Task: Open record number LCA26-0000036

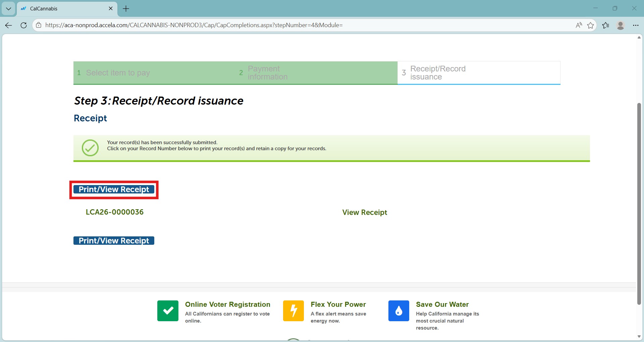Action: (x=115, y=212)
